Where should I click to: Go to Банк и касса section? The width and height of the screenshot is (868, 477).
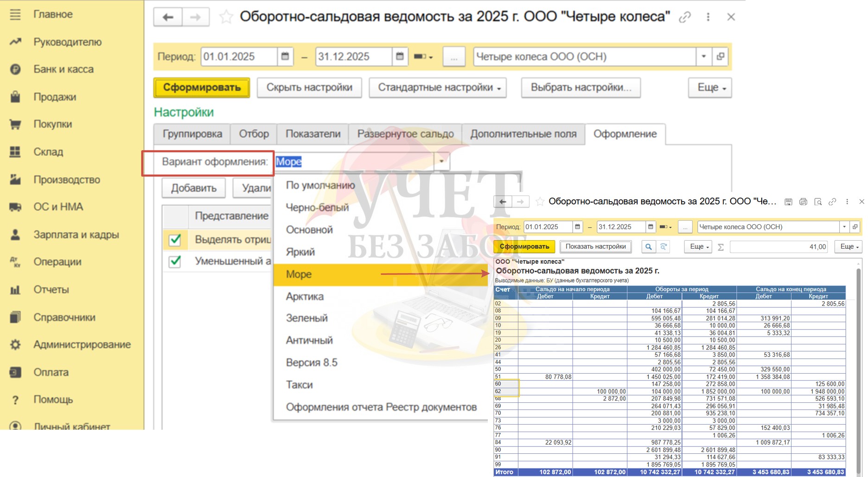pos(63,69)
